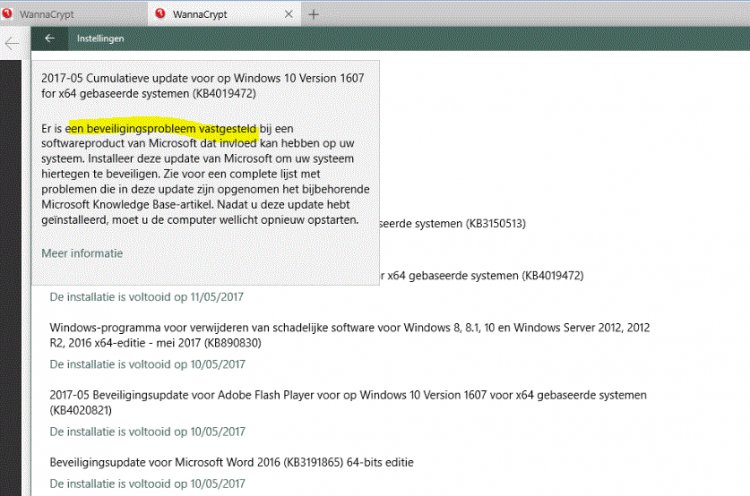Click the KB4019472 entry in update list

point(482,276)
